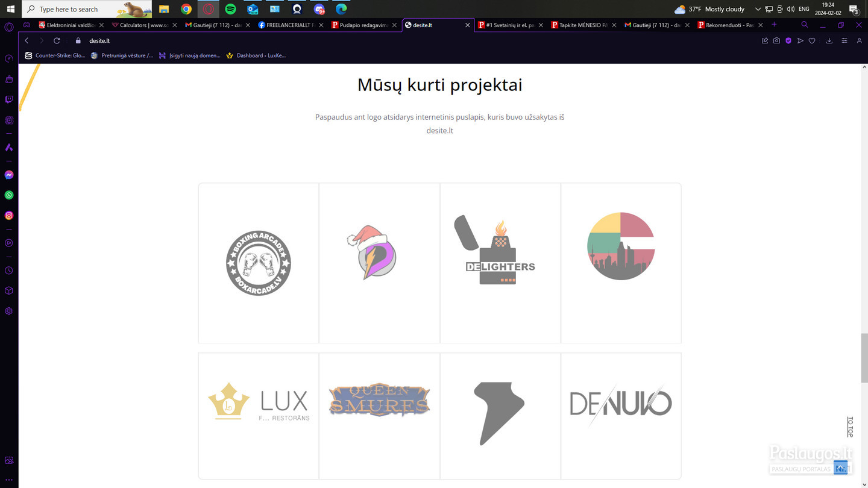This screenshot has width=868, height=488.
Task: Toggle the ad blocker shield
Action: [788, 41]
